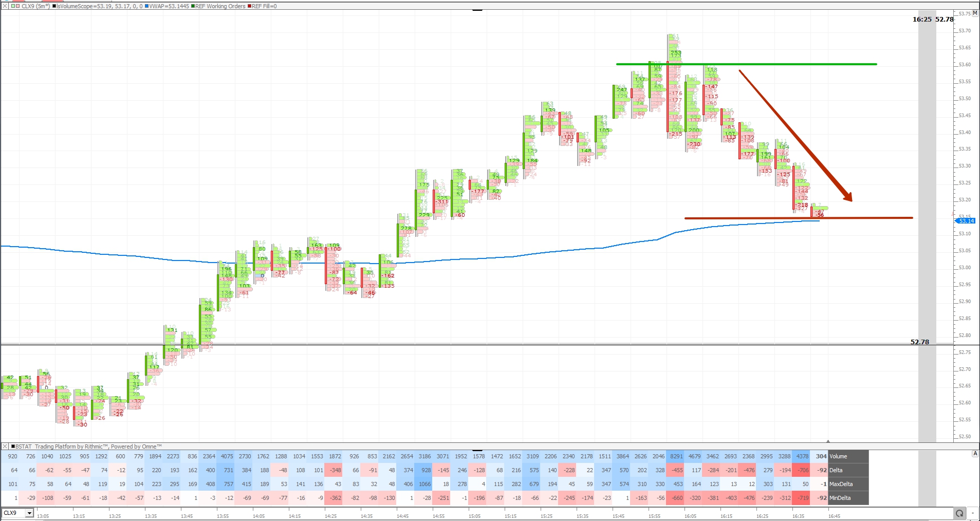Select the VWAP=53.1445 legend label
The height and width of the screenshot is (521, 980).
pos(169,6)
